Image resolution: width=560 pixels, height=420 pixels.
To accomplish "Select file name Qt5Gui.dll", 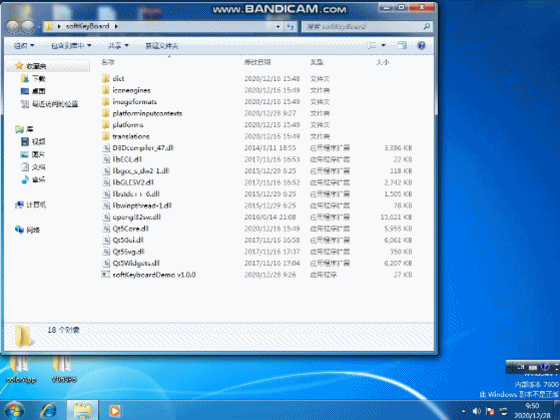I will 128,240.
